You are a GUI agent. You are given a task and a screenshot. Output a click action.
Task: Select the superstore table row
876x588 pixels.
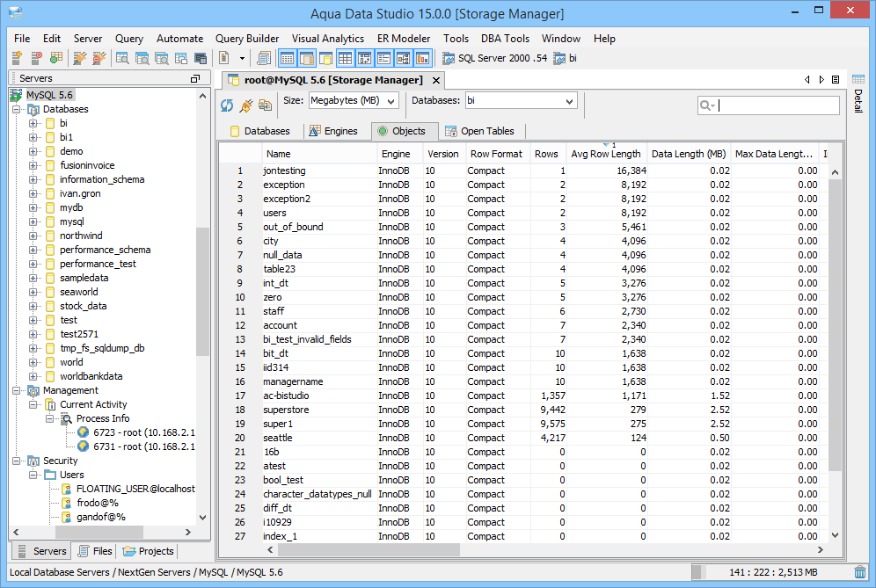[523, 410]
